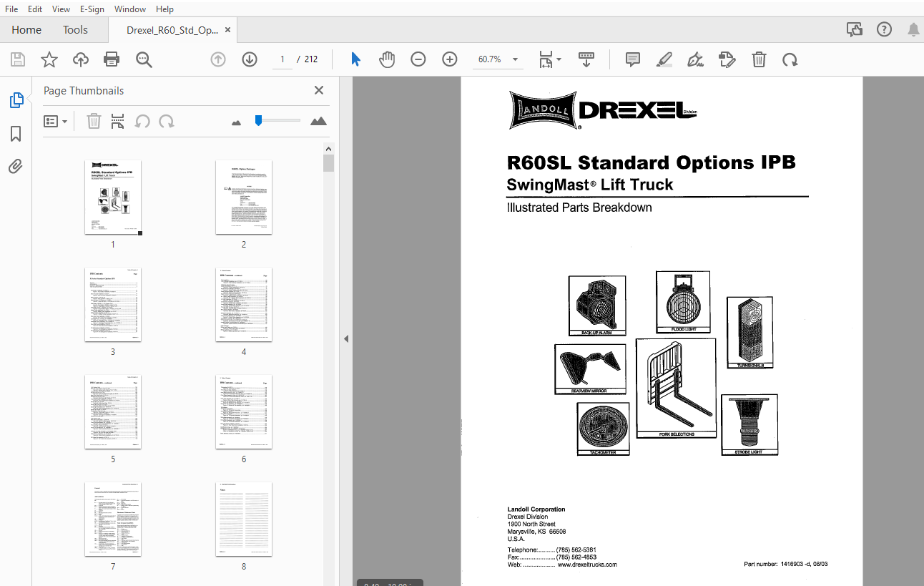Switch to the Home tab
The image size is (924, 586).
click(26, 29)
